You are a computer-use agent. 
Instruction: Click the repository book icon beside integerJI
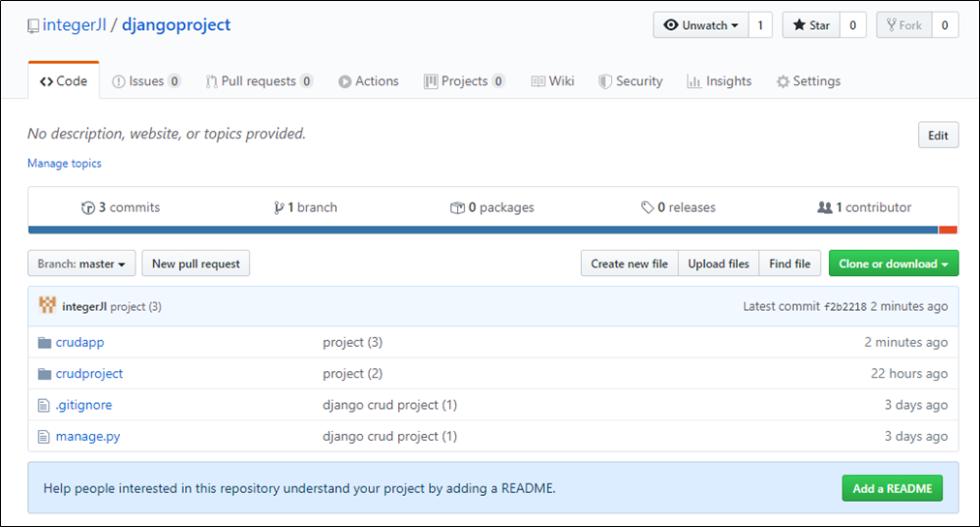pyautogui.click(x=33, y=26)
